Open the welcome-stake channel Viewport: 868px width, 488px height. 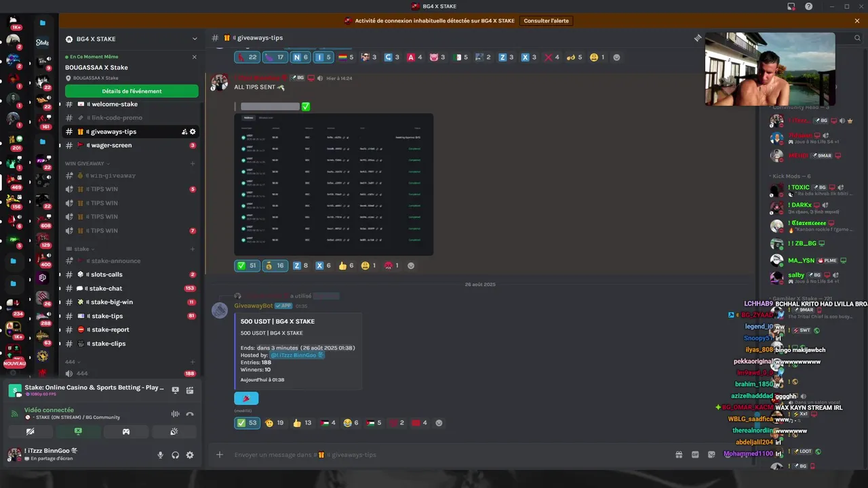(x=132, y=104)
